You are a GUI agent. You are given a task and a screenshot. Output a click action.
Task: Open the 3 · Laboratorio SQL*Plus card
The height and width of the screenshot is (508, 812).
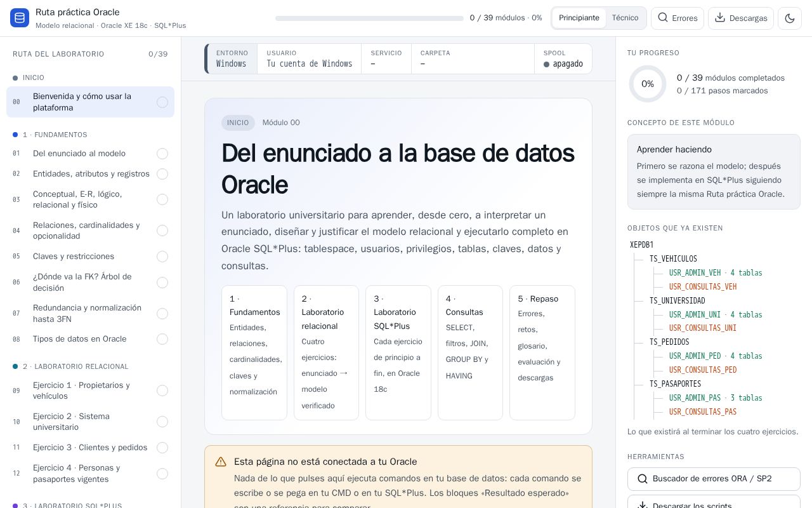point(398,353)
